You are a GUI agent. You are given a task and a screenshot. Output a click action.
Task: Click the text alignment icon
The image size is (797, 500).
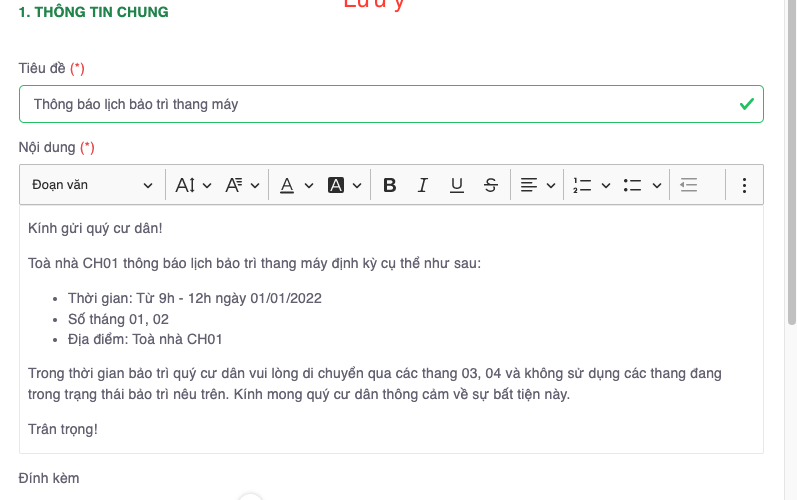click(528, 185)
